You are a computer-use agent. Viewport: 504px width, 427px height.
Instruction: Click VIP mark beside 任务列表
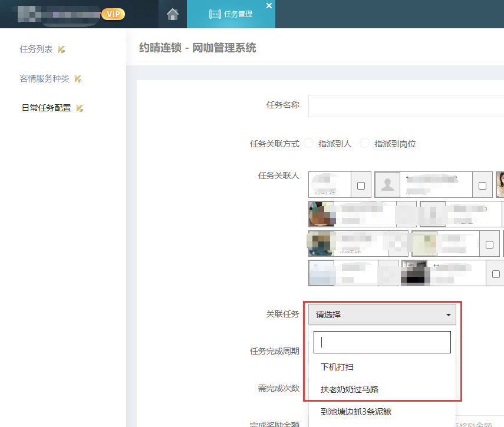[61, 49]
